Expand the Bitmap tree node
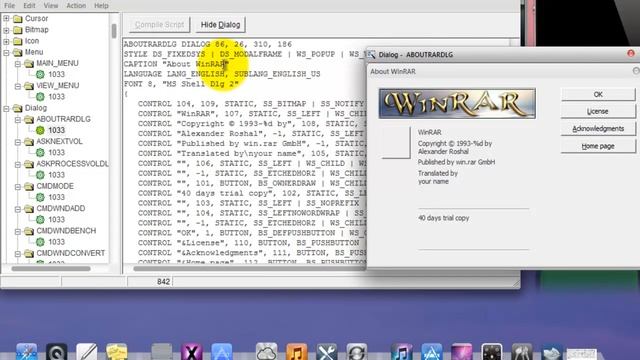Screen dimensions: 640x360 (6, 30)
